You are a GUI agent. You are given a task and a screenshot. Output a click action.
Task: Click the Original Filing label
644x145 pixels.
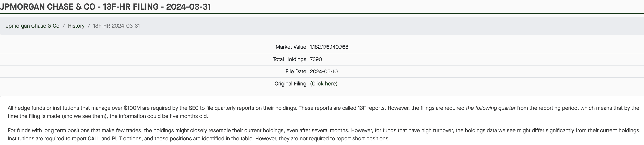click(x=290, y=84)
